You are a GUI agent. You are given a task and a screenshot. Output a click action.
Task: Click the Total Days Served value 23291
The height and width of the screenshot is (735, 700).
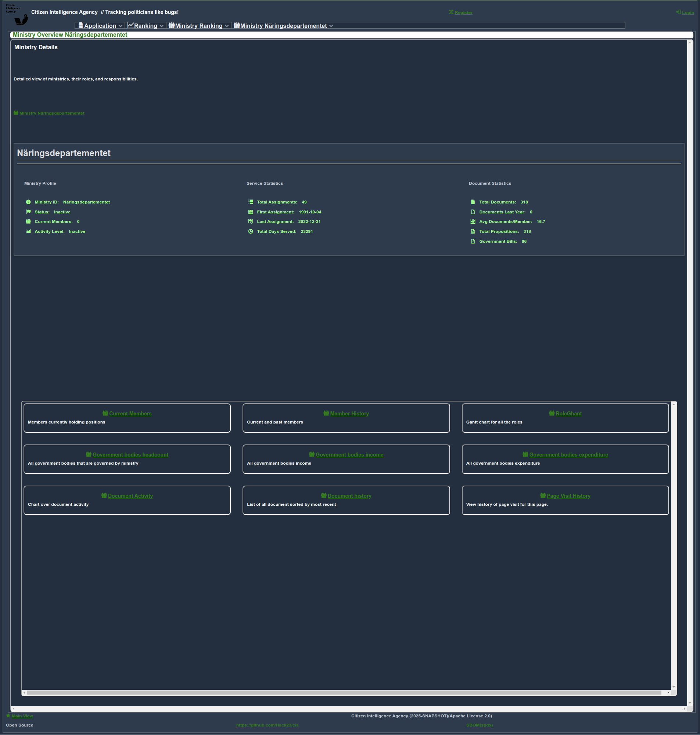(x=307, y=231)
